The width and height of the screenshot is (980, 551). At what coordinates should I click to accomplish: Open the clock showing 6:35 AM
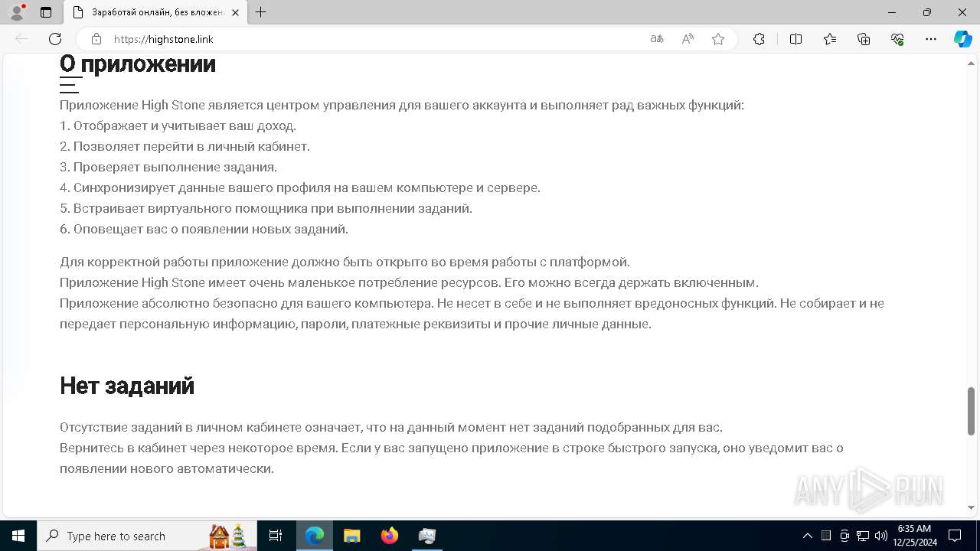[914, 536]
